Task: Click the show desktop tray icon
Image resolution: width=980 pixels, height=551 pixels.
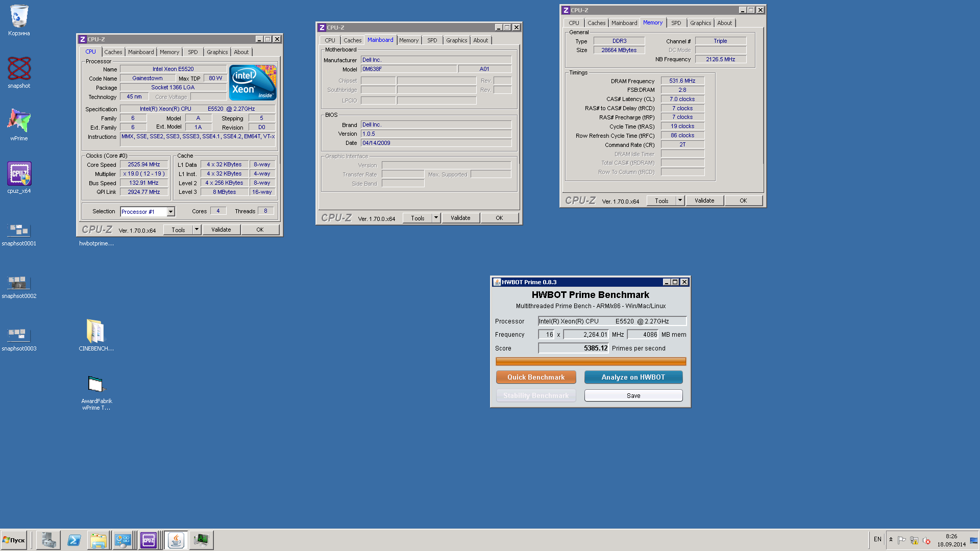Action: (x=974, y=540)
